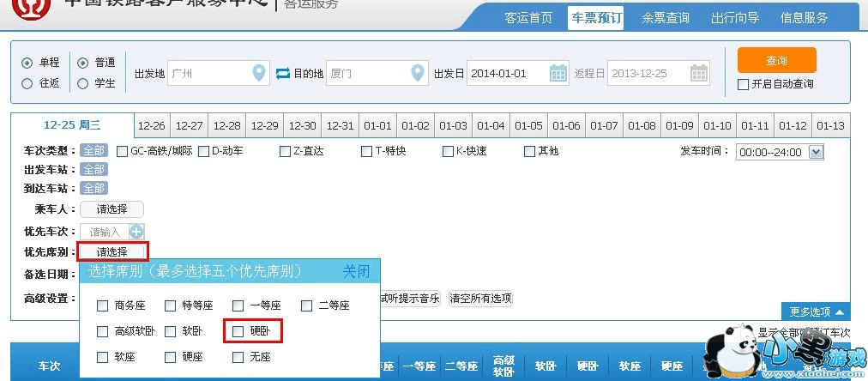Select the 12-28 date tab
868x381 pixels.
[227, 126]
